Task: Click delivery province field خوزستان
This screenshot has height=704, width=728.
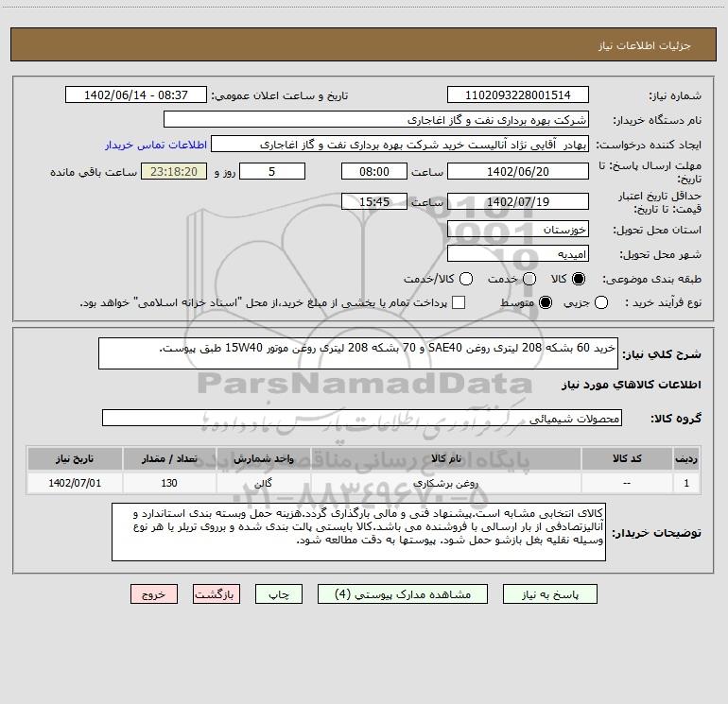Action: tap(518, 230)
